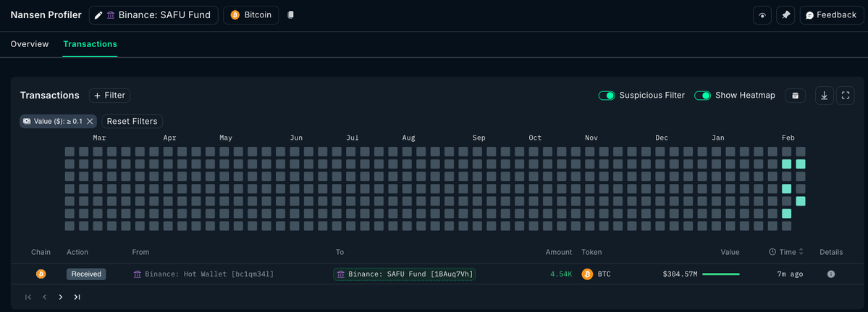This screenshot has width=868, height=312.
Task: Click the $304.57M value text
Action: coord(680,274)
